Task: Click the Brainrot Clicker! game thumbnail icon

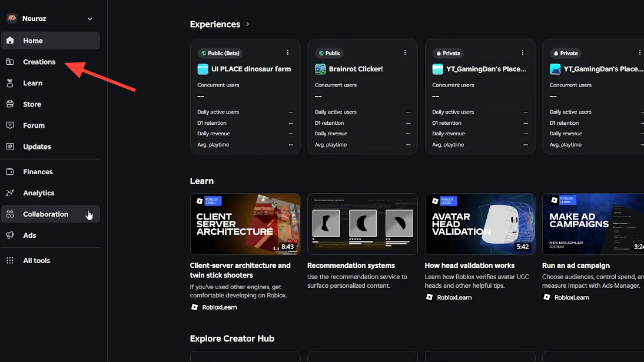Action: pyautogui.click(x=320, y=69)
